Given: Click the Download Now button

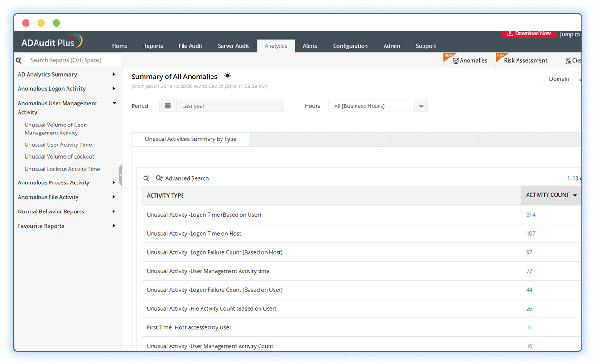Looking at the screenshot, I should [529, 34].
